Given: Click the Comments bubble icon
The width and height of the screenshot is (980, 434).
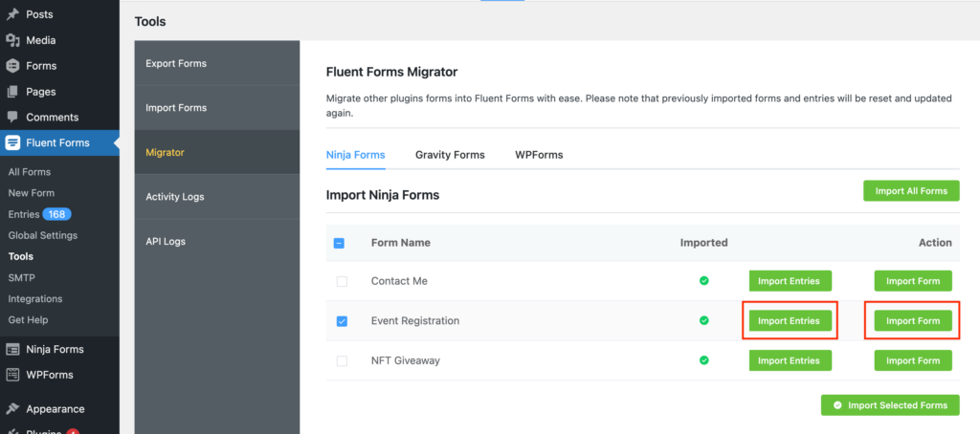Looking at the screenshot, I should 12,117.
